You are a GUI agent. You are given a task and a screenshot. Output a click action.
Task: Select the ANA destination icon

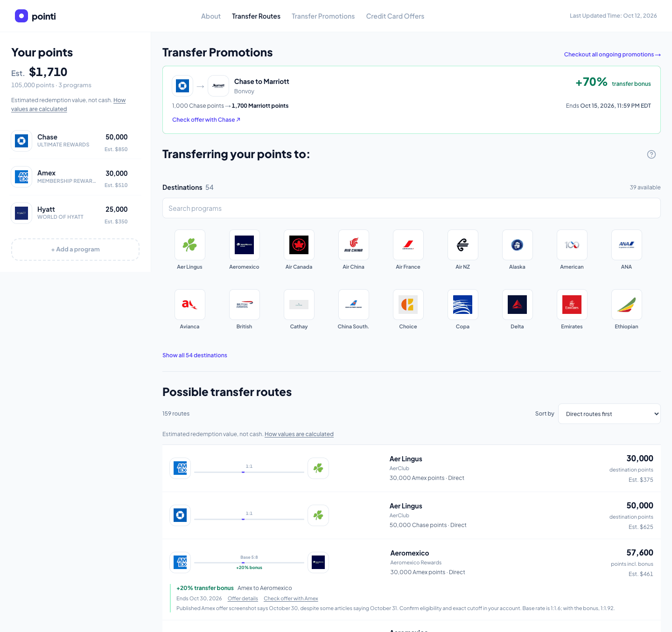[627, 245]
